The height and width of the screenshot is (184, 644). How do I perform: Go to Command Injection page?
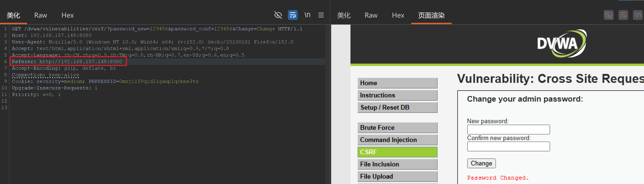click(397, 140)
